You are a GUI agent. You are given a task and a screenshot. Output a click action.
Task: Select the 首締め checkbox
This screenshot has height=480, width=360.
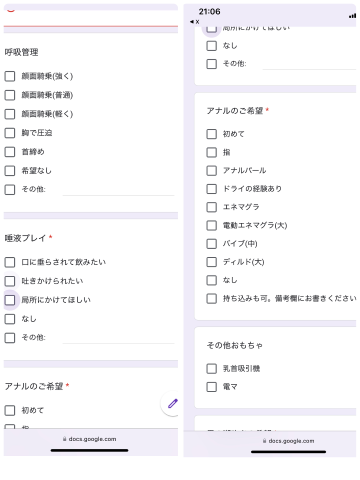[10, 152]
